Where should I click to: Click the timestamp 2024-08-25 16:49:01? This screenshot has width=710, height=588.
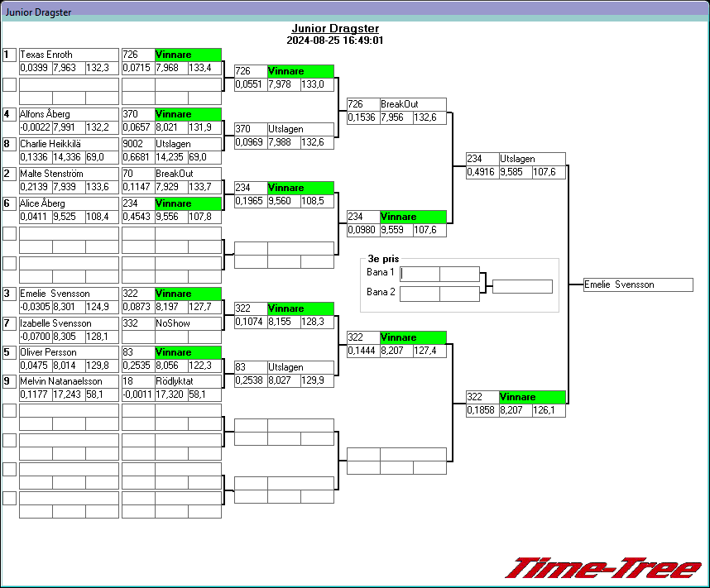click(335, 41)
